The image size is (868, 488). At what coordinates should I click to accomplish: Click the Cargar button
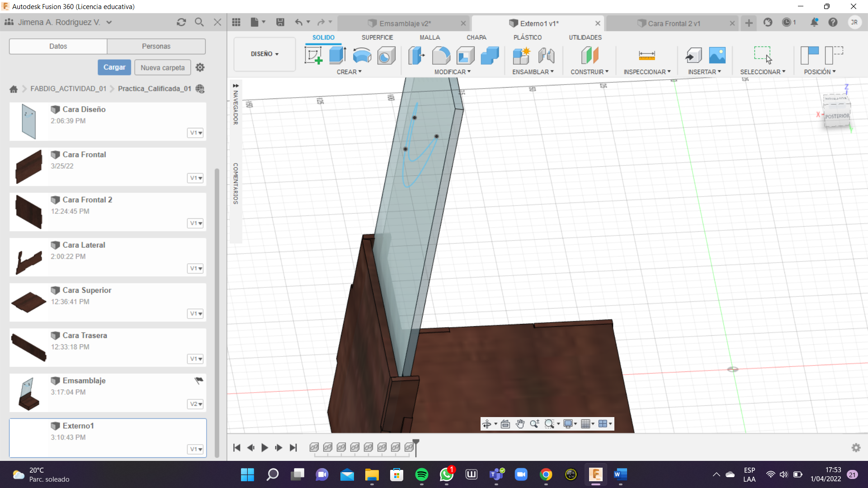(114, 67)
